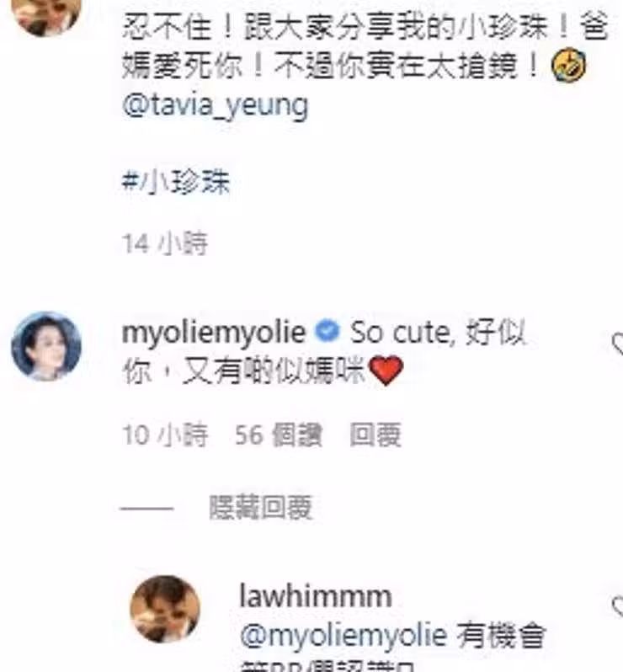The image size is (623, 672).
Task: View the 56 likes on the comment
Action: tap(279, 435)
